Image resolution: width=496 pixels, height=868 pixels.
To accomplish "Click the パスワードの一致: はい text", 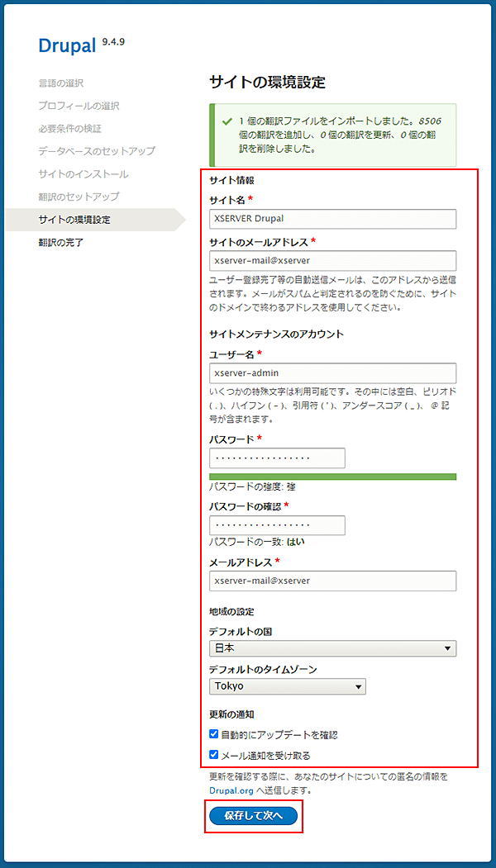I will [256, 542].
